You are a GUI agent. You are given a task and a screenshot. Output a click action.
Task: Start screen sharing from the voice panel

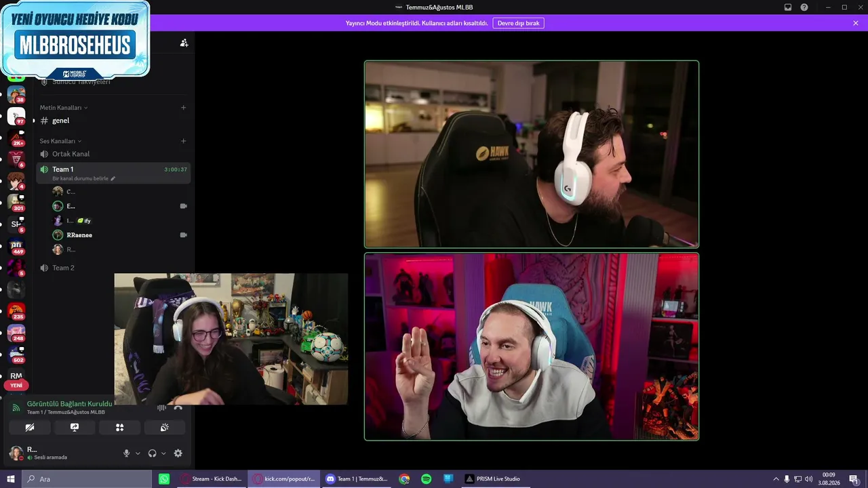click(75, 428)
